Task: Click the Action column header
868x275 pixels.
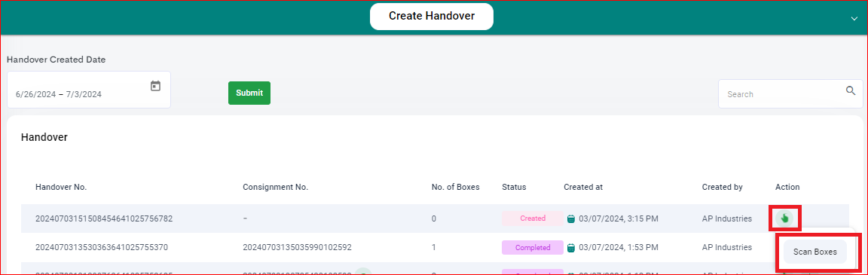Action: click(x=787, y=187)
